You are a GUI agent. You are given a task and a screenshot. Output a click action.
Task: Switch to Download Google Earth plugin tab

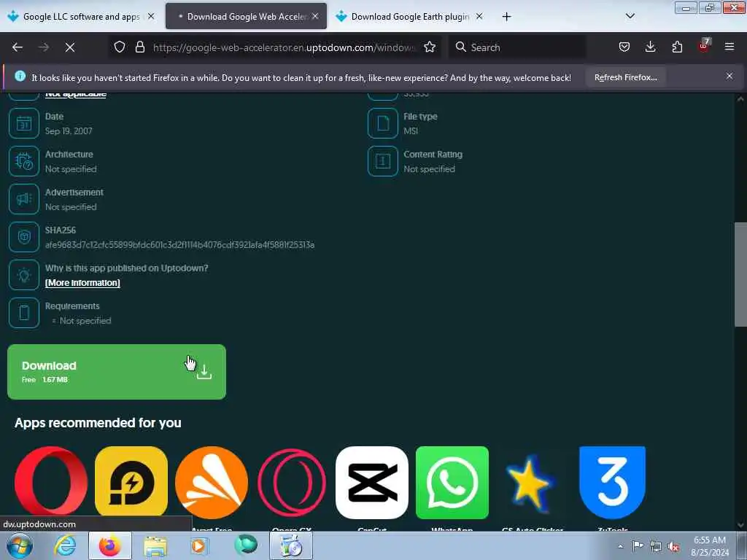click(x=410, y=17)
